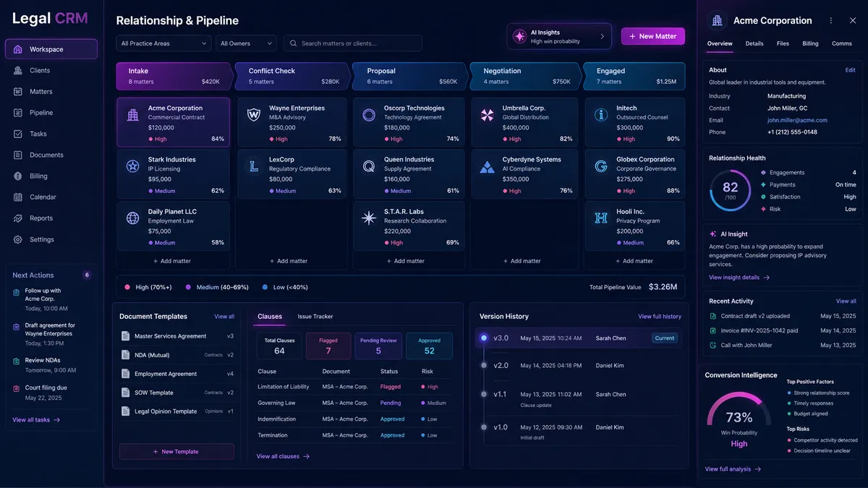Click the john.miller@acme.com email link
Viewport: 868px width, 488px height.
point(797,120)
